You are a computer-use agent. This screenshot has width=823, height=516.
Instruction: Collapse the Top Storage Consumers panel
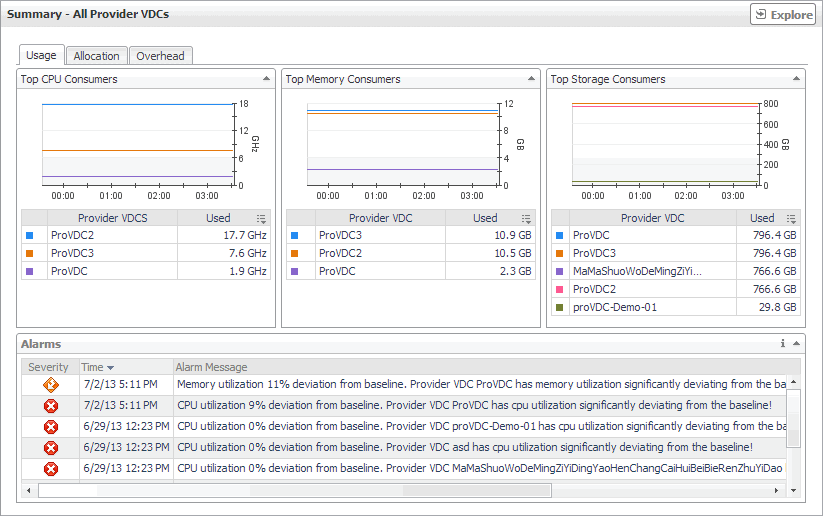tap(797, 79)
